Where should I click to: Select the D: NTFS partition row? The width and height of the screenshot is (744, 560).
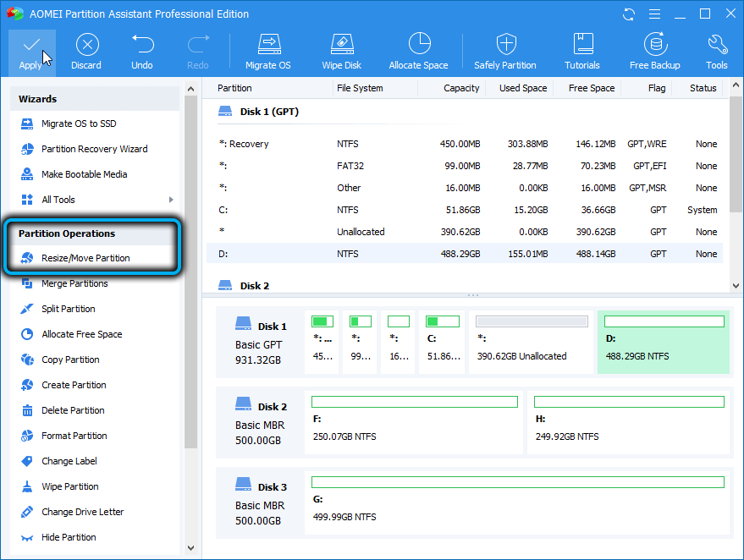click(x=464, y=254)
